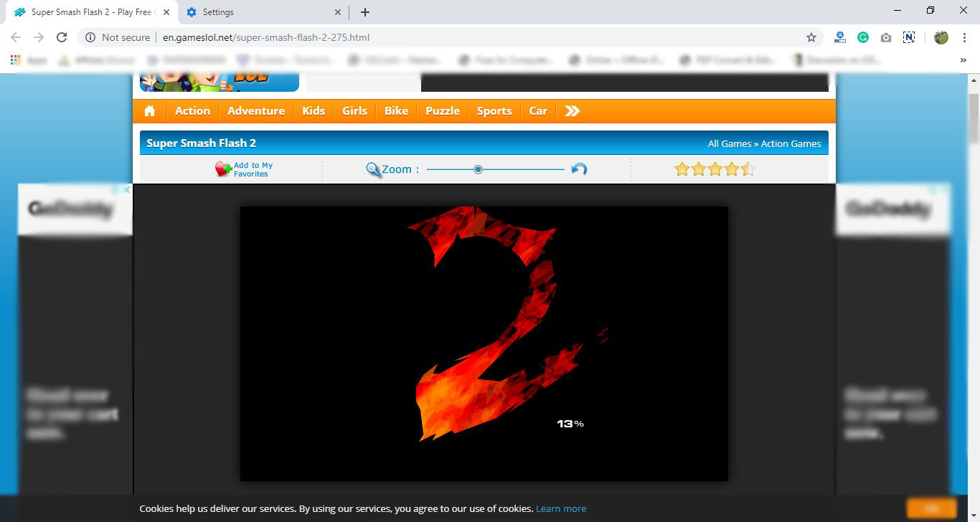Click the left GoDaddy ad banner
This screenshot has height=522, width=980.
(x=75, y=341)
